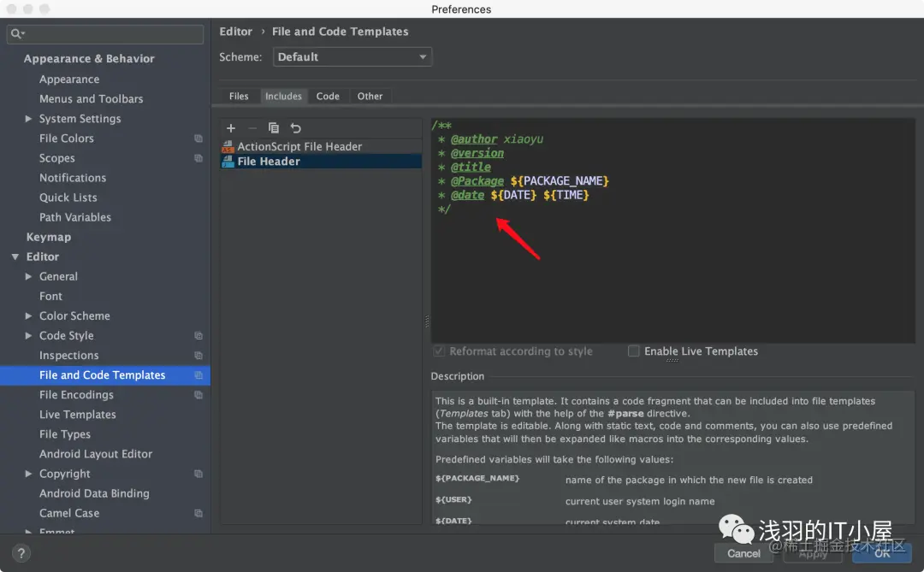Expand the Code Style node
The image size is (924, 572).
click(28, 336)
